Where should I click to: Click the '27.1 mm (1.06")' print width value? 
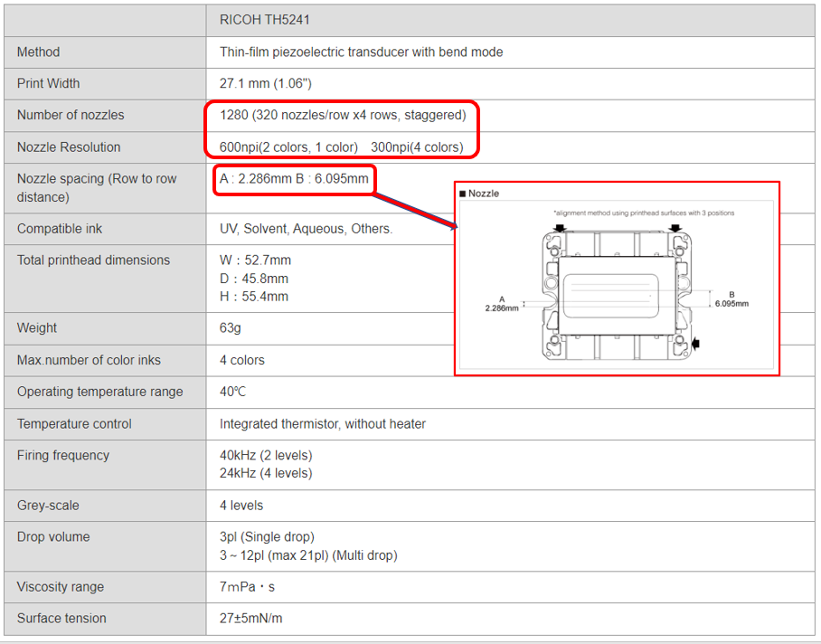tap(264, 83)
